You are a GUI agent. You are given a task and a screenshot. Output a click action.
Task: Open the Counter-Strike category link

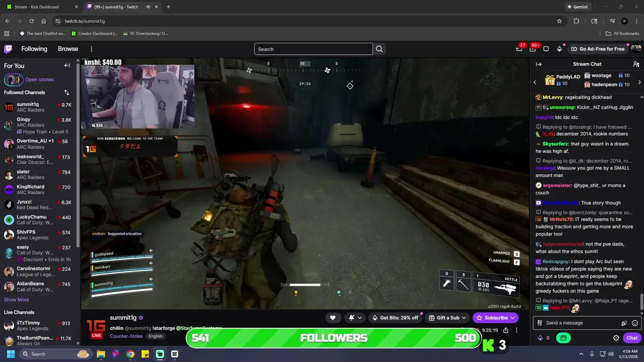coord(126,336)
